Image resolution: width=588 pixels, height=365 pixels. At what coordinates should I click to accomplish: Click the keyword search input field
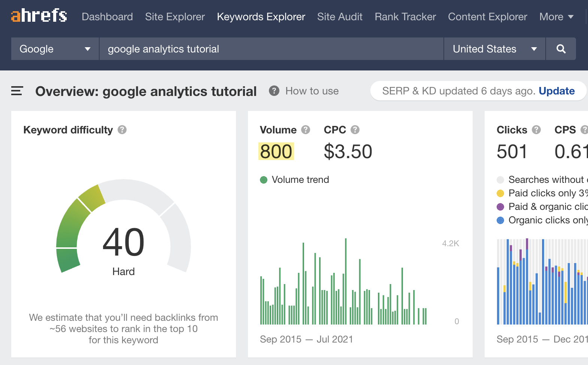pos(272,49)
